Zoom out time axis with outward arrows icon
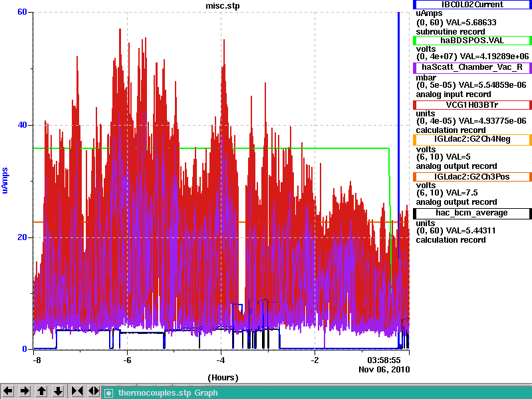 (x=94, y=391)
